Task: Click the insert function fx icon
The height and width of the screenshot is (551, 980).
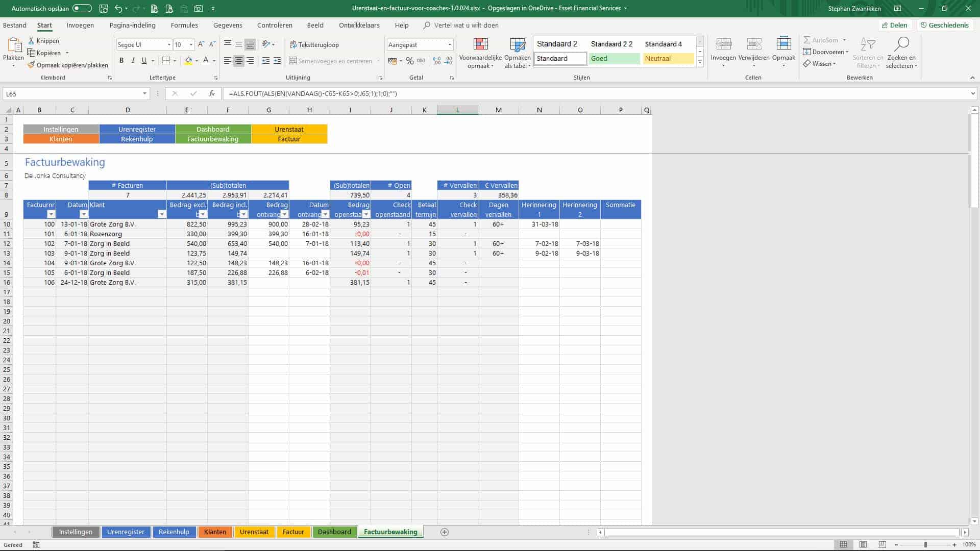Action: pyautogui.click(x=211, y=94)
